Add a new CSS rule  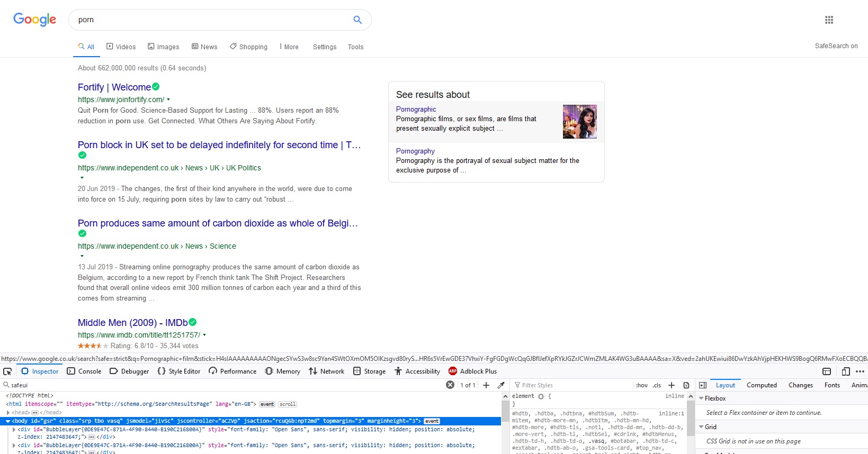click(672, 385)
